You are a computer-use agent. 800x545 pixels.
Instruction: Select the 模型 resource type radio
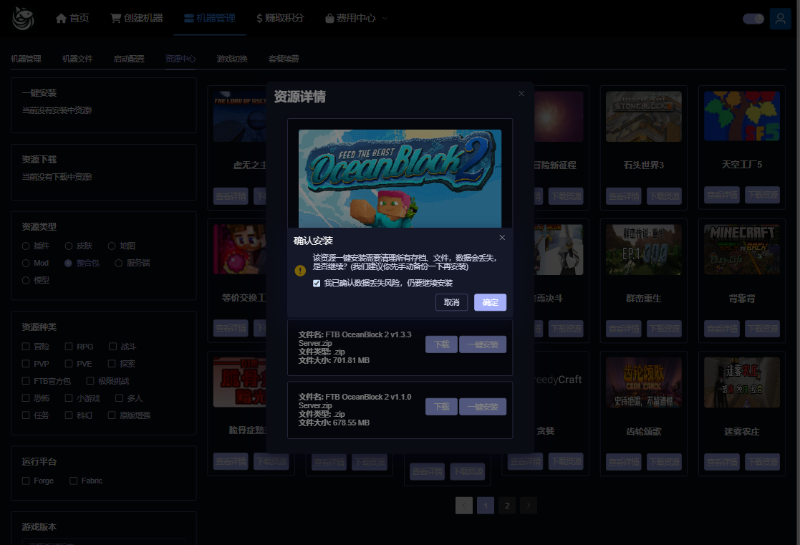(26, 280)
